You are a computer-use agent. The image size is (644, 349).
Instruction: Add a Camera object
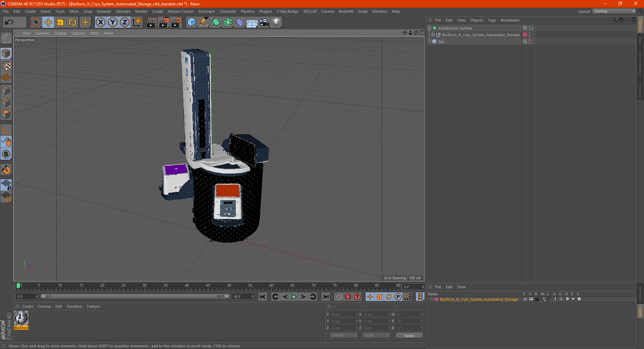264,22
